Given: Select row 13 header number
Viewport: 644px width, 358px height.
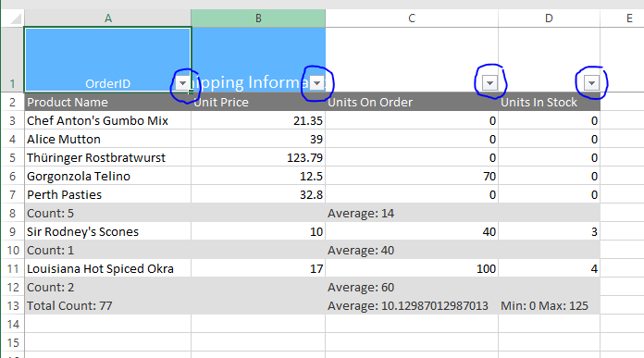Looking at the screenshot, I should [x=12, y=306].
